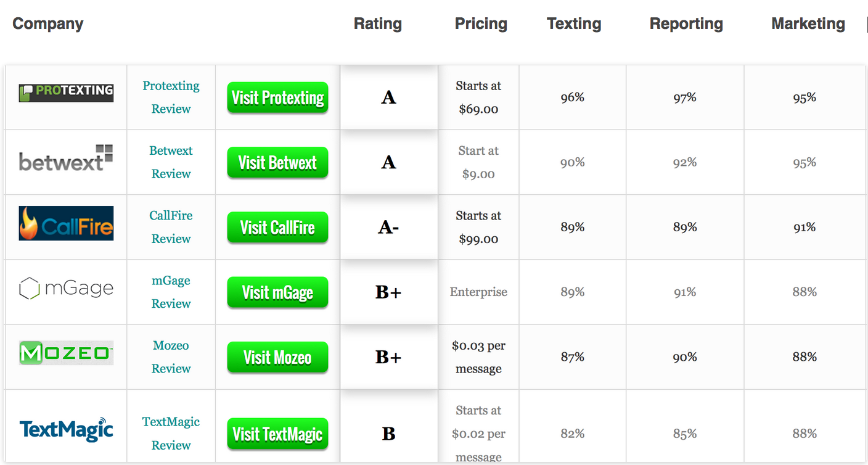Click the mGage hexagon logo
Screen dimensions: 868x465
pos(66,288)
